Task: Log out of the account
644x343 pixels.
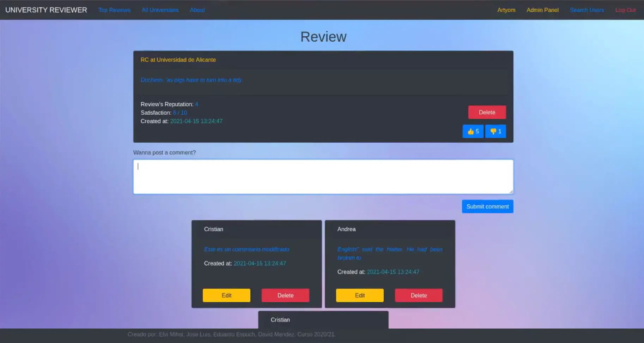Action: point(625,10)
